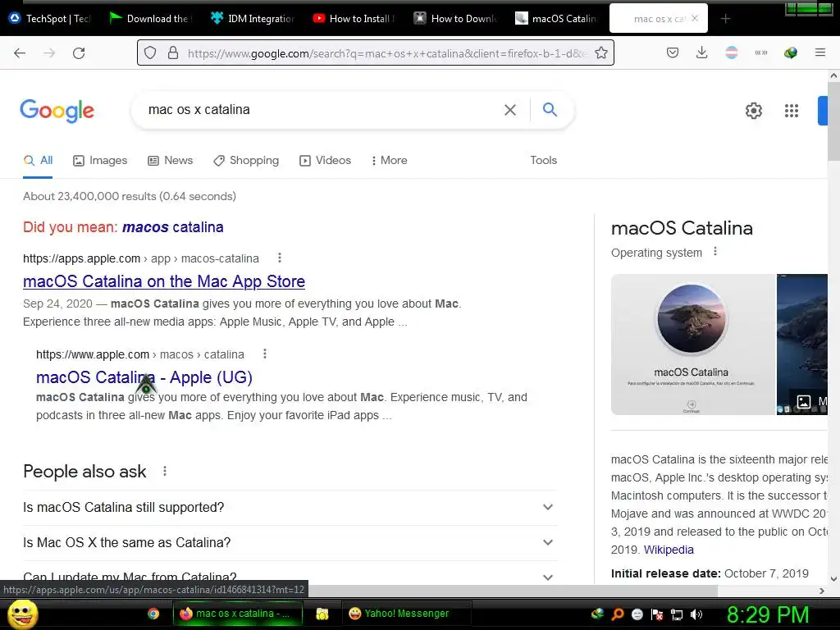
Task: Click the vertical scrollbar up arrow
Action: pos(833,75)
